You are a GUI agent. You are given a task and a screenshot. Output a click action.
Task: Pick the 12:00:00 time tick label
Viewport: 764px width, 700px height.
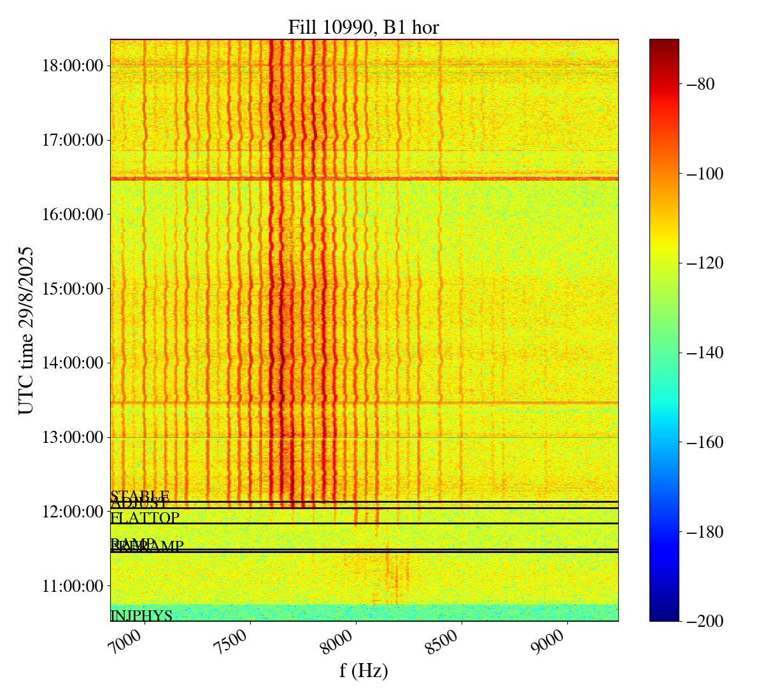click(x=72, y=512)
